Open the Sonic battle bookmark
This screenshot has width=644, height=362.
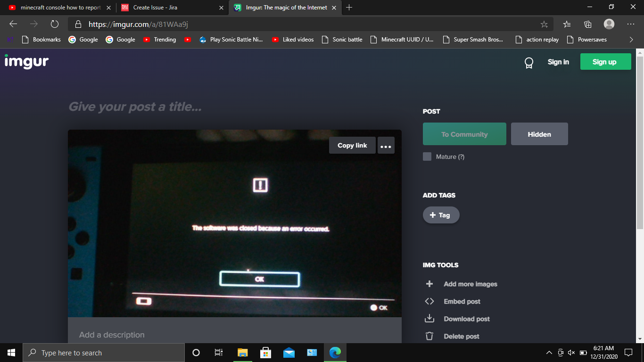pos(342,40)
